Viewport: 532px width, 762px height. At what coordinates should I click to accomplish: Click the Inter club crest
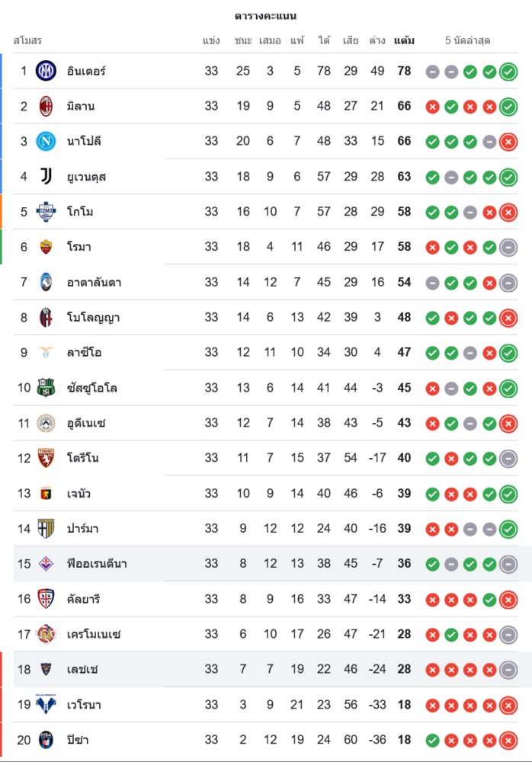pyautogui.click(x=46, y=71)
